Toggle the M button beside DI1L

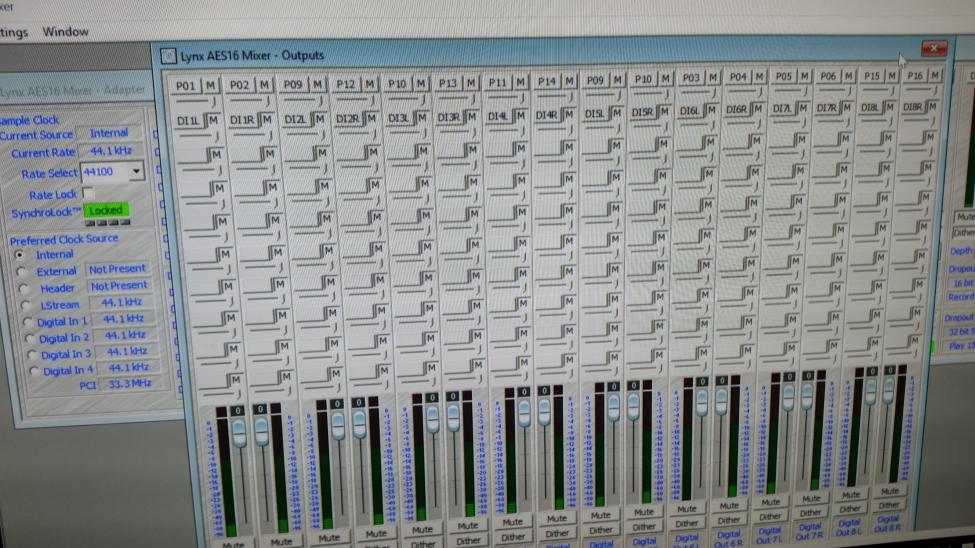[x=213, y=120]
